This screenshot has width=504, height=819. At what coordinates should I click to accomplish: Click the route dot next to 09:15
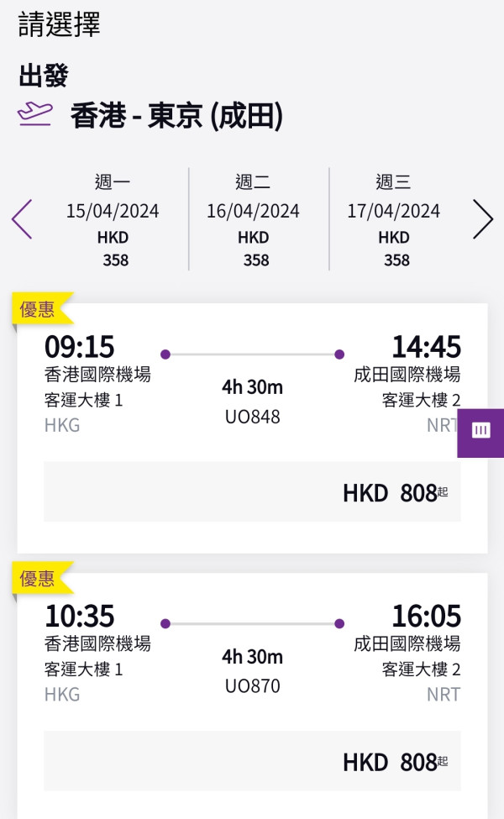click(165, 354)
